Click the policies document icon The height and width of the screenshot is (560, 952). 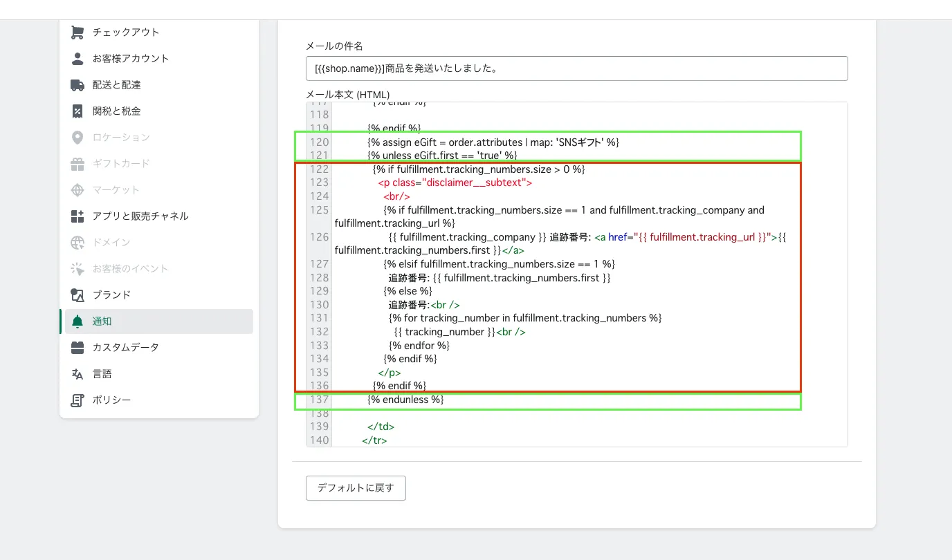tap(77, 400)
